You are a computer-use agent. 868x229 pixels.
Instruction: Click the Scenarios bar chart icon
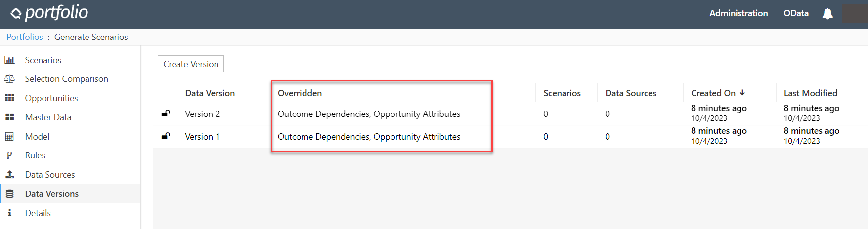point(9,60)
